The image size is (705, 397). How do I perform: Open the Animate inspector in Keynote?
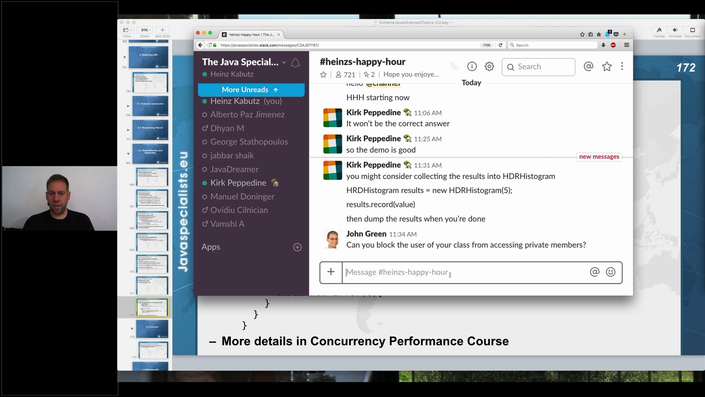(675, 31)
